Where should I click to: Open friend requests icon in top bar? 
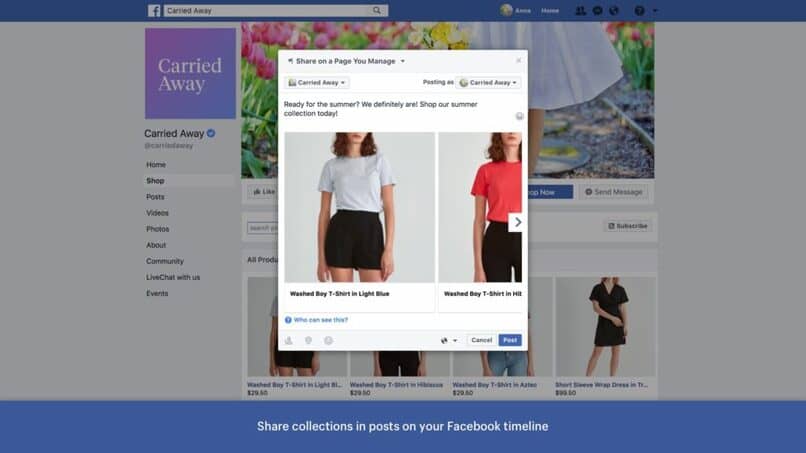[x=580, y=10]
